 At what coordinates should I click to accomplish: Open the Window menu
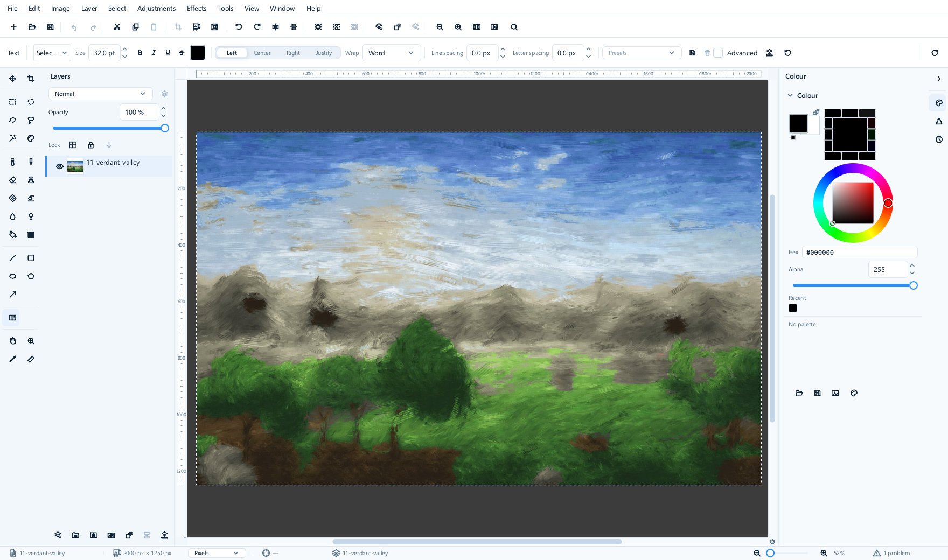[x=282, y=8]
